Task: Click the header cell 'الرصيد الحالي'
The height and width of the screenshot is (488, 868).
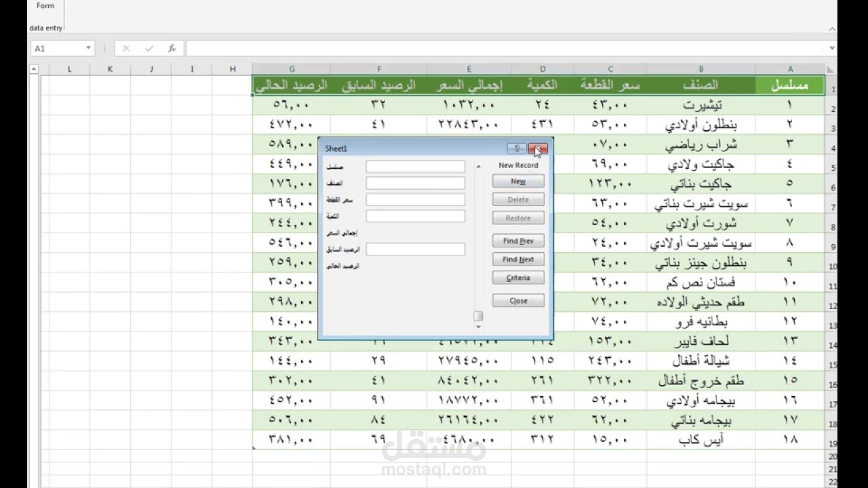Action: click(292, 85)
